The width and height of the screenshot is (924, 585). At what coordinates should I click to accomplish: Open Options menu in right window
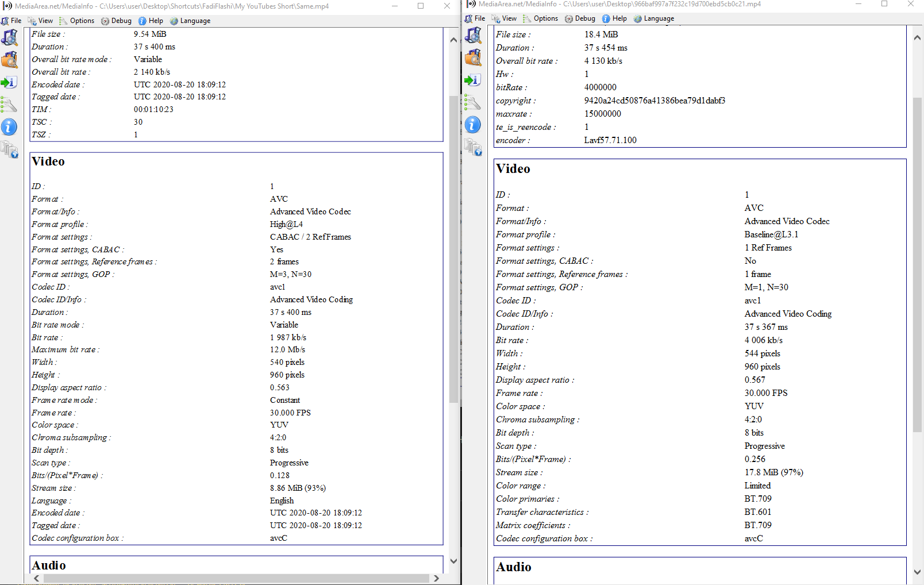pos(541,18)
